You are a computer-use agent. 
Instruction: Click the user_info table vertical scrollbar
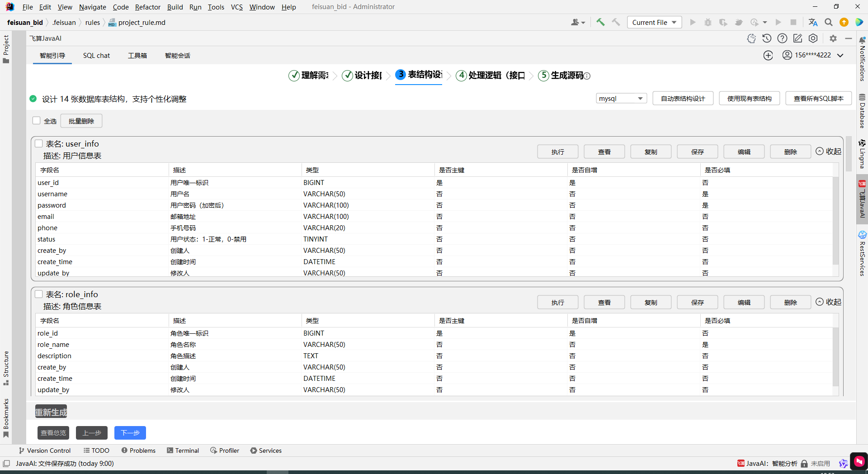click(x=835, y=222)
